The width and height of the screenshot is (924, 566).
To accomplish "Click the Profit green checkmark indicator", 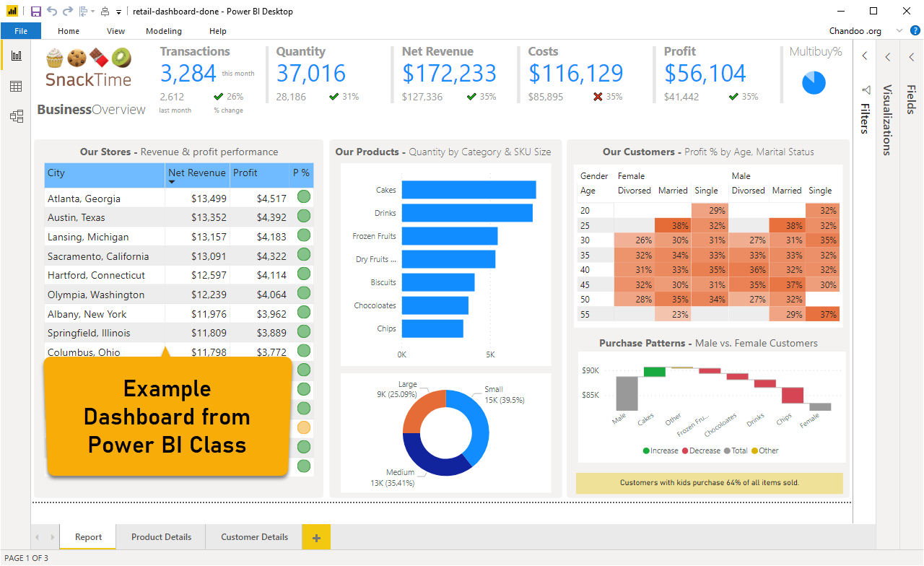I will tap(733, 96).
